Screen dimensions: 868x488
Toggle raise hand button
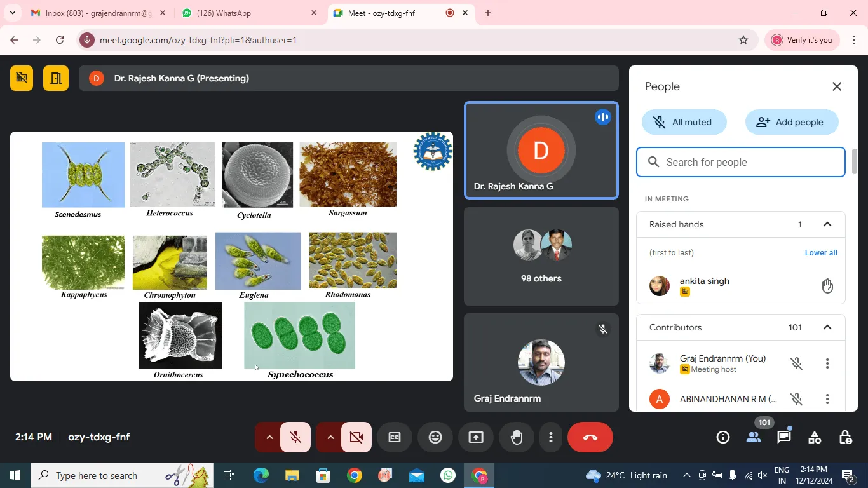point(517,437)
